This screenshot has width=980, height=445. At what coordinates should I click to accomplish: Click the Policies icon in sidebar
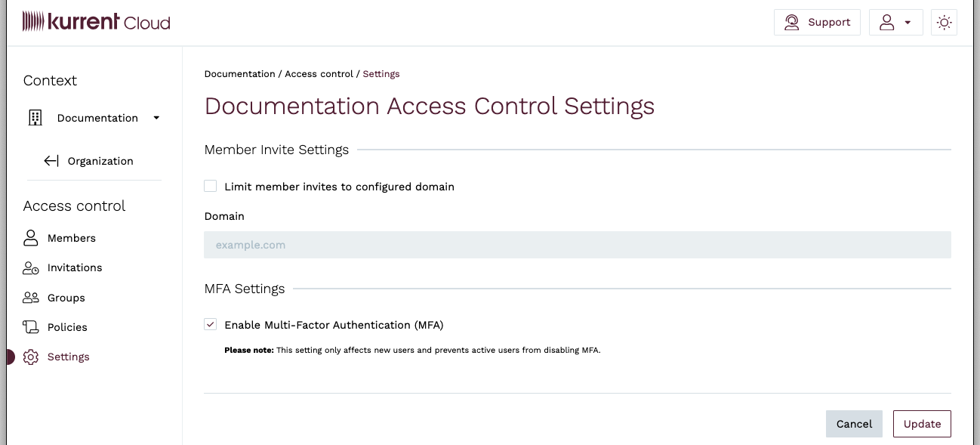[x=31, y=326]
